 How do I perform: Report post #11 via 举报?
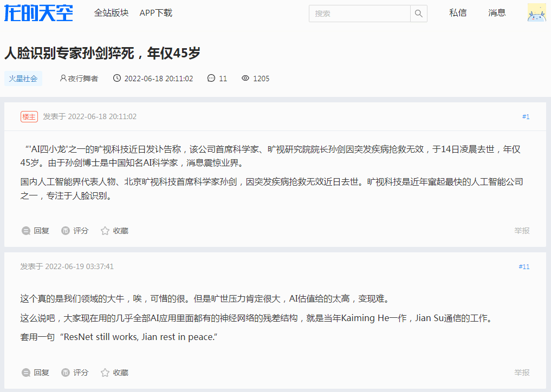coord(522,373)
